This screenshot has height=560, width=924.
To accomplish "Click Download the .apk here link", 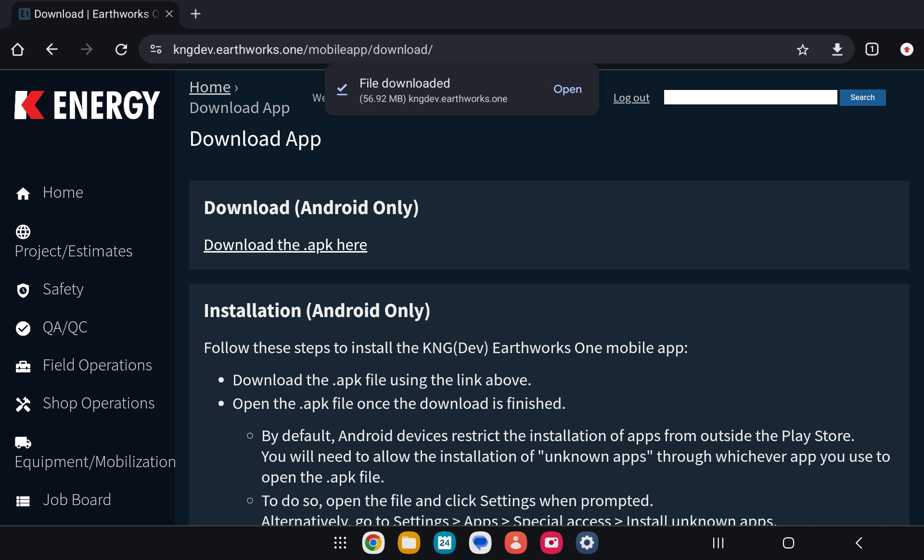I will 285,245.
